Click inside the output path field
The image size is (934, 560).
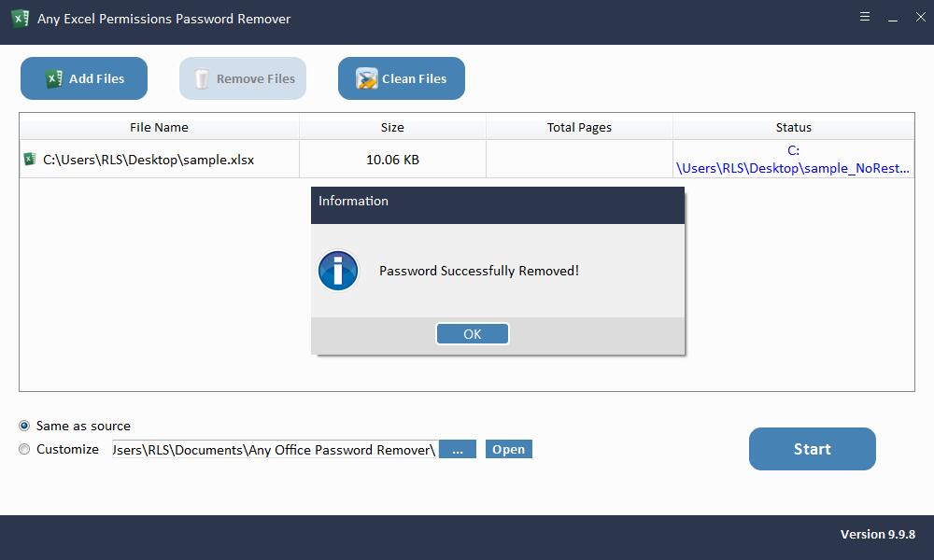271,449
